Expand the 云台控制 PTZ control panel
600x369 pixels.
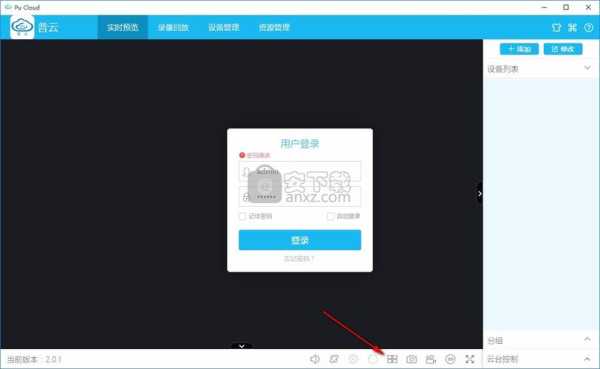pyautogui.click(x=587, y=359)
